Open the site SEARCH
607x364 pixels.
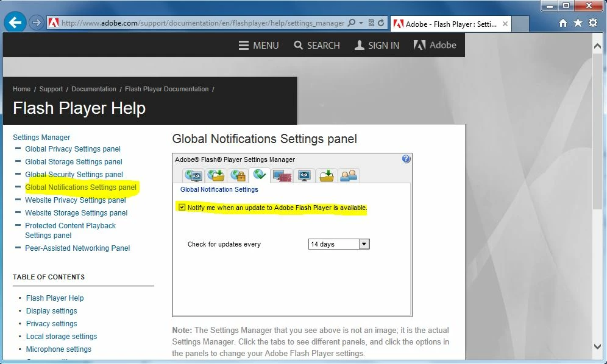[317, 46]
